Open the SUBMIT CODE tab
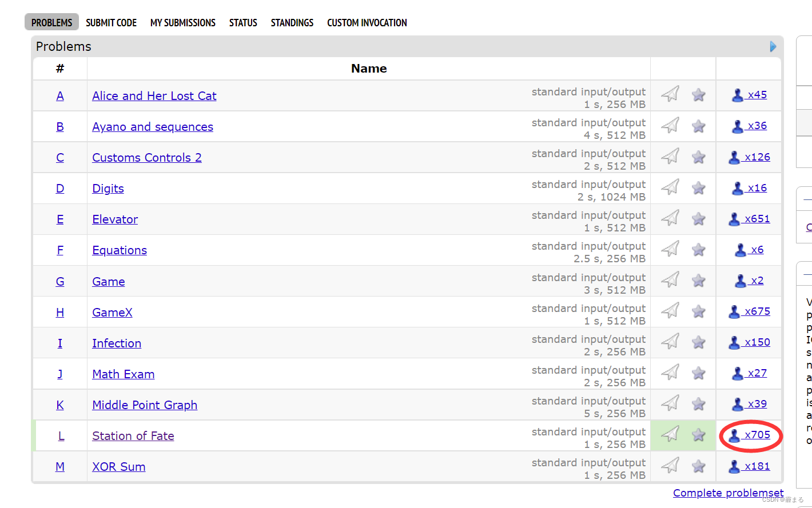The height and width of the screenshot is (508, 812). point(111,22)
